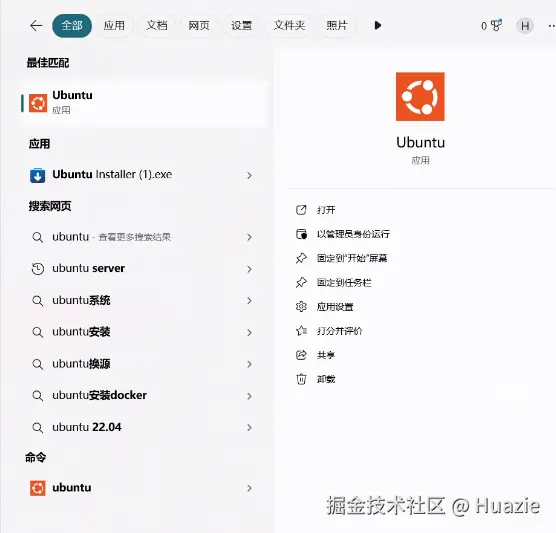556x533 pixels.
Task: Open the Ubuntu best match result
Action: (x=143, y=103)
